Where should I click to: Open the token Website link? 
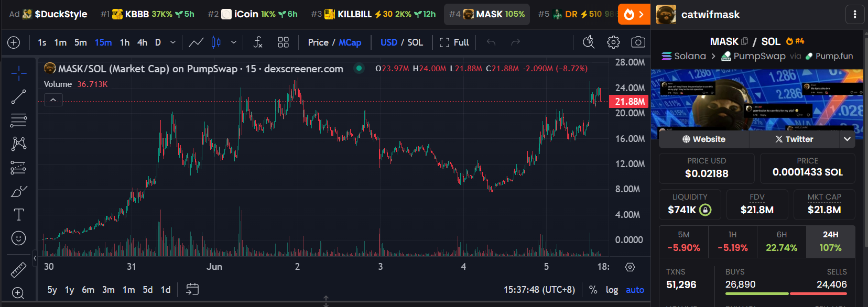(x=704, y=139)
